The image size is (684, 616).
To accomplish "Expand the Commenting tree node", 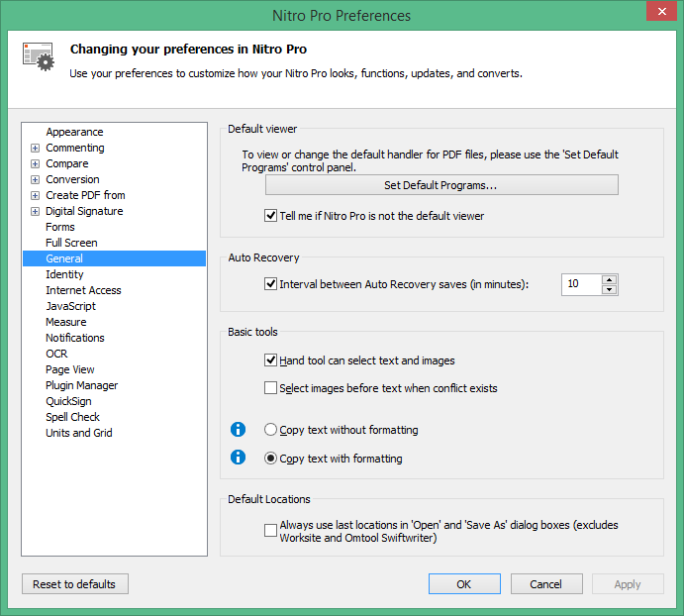I will (x=35, y=148).
